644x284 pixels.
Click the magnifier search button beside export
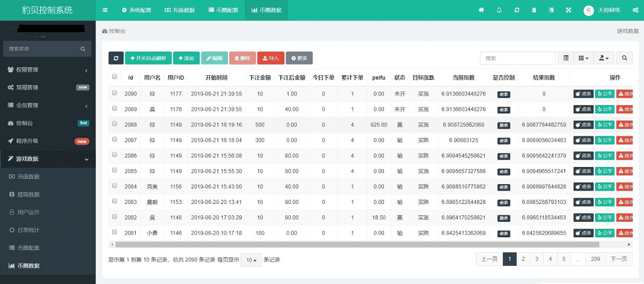point(624,58)
